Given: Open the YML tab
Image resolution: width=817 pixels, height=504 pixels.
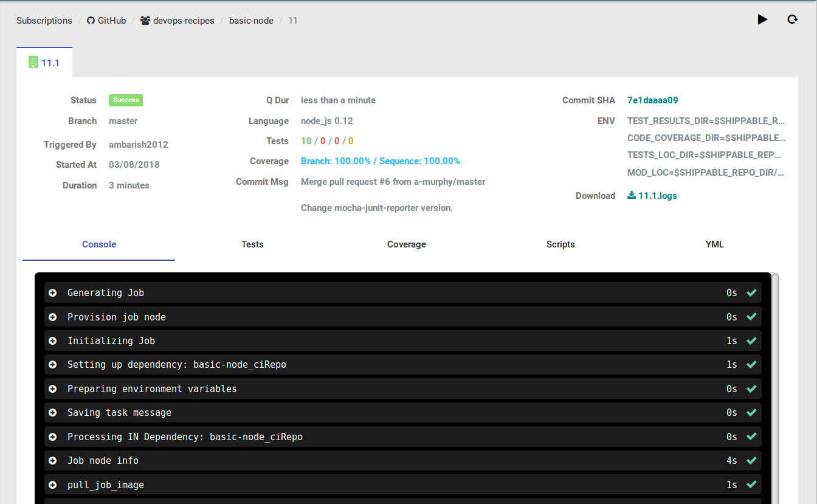Looking at the screenshot, I should click(x=715, y=244).
